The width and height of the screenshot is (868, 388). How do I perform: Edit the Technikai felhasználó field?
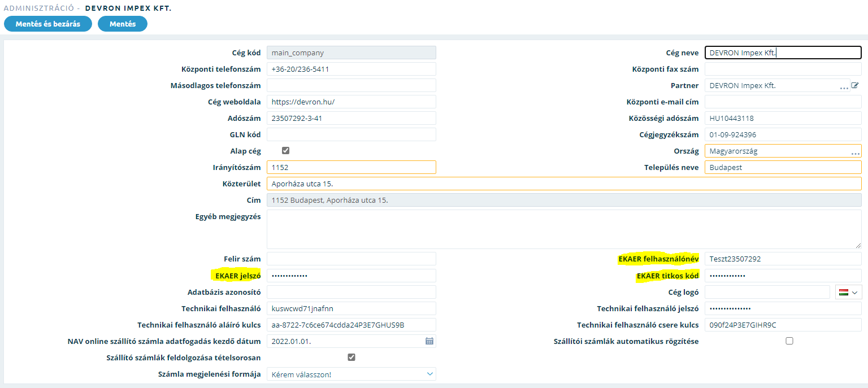tap(351, 308)
